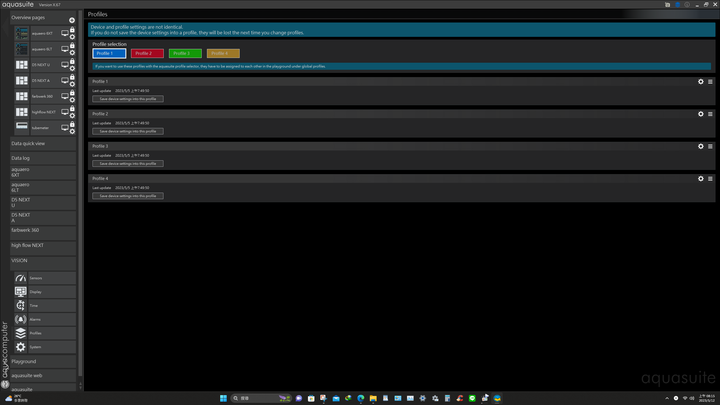Click desktop mode icon for tubemeter page
720x405 pixels.
pyautogui.click(x=65, y=128)
